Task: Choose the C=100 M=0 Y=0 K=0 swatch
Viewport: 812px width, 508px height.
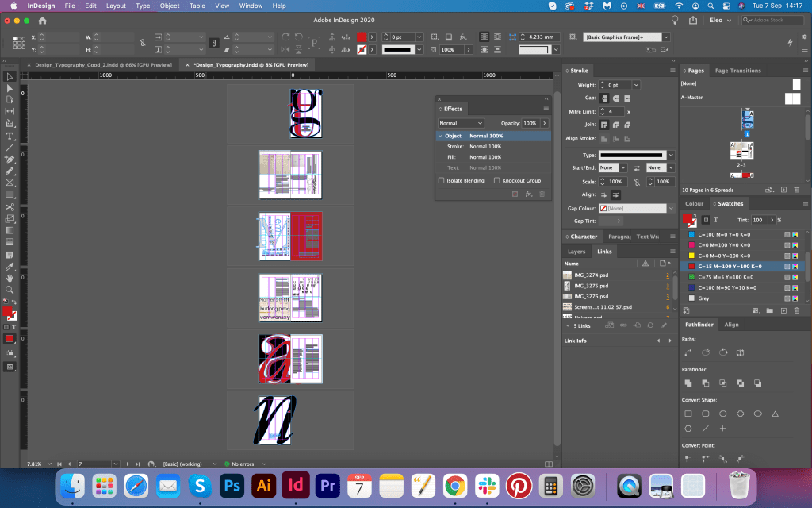Action: (x=724, y=235)
